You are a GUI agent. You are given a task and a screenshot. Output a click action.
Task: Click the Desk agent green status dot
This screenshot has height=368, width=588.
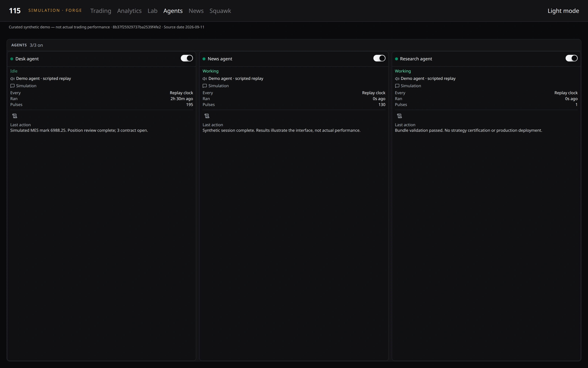[12, 59]
